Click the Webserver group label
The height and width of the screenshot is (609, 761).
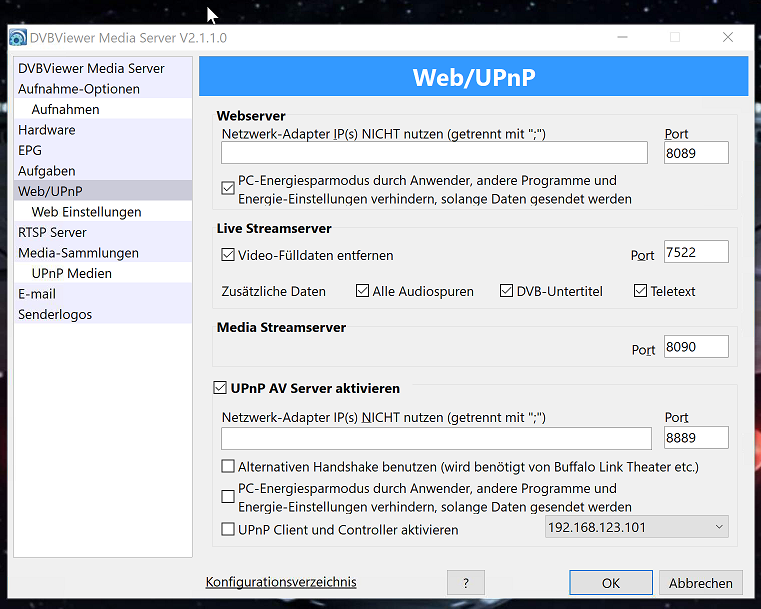click(x=251, y=115)
